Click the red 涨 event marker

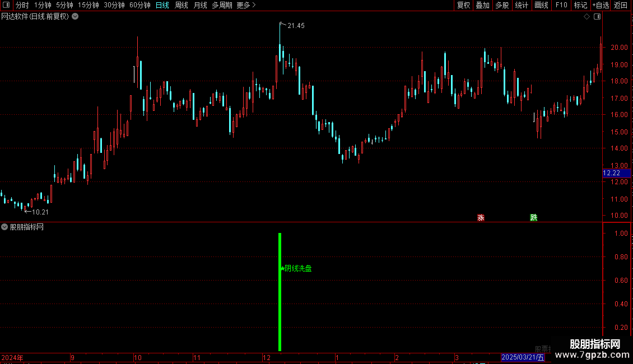click(481, 217)
